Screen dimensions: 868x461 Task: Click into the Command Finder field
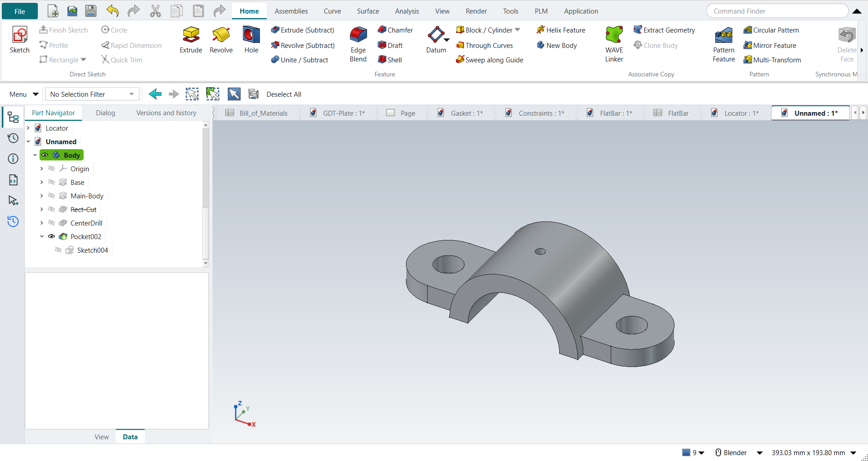point(778,11)
